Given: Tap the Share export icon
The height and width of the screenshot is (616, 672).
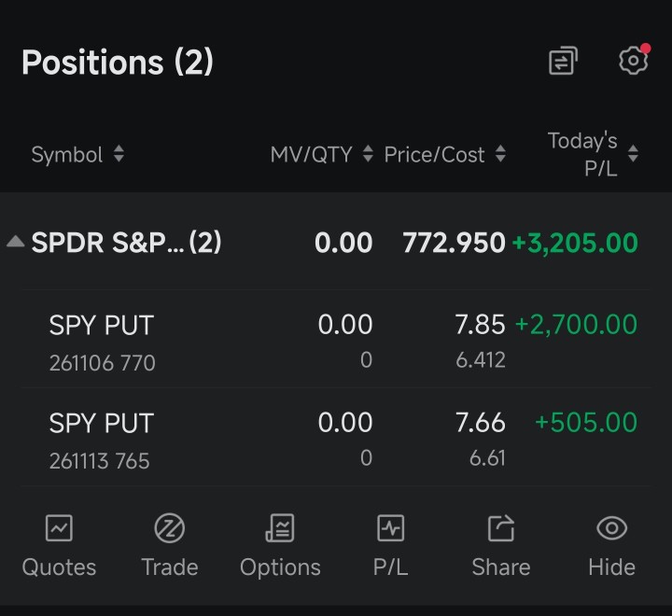Looking at the screenshot, I should pos(501,528).
